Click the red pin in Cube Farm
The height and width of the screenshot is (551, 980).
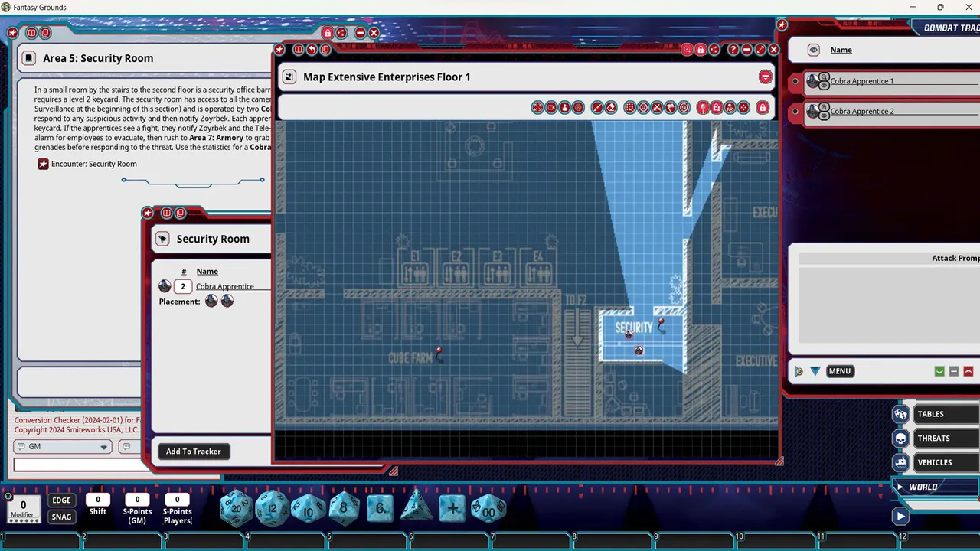(439, 352)
